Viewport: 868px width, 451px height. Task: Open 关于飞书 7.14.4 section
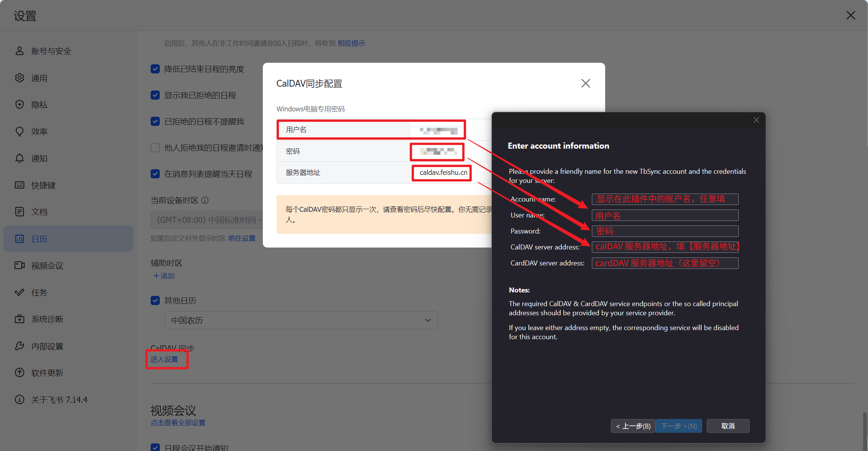coord(68,400)
